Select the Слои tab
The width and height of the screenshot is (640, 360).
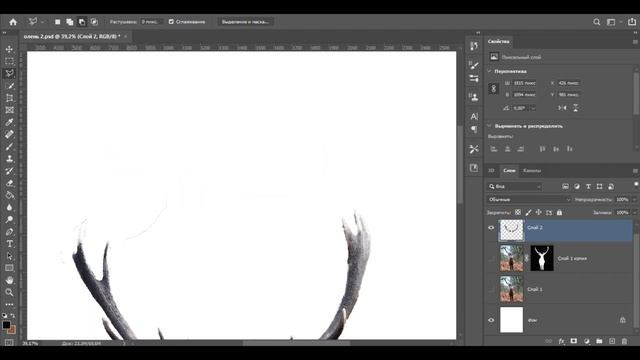coord(509,171)
